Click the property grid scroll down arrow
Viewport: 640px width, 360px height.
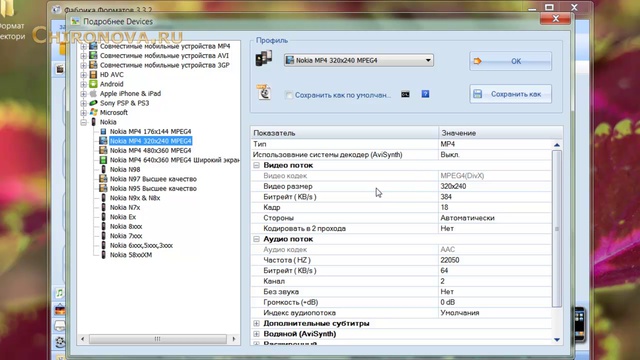[557, 340]
